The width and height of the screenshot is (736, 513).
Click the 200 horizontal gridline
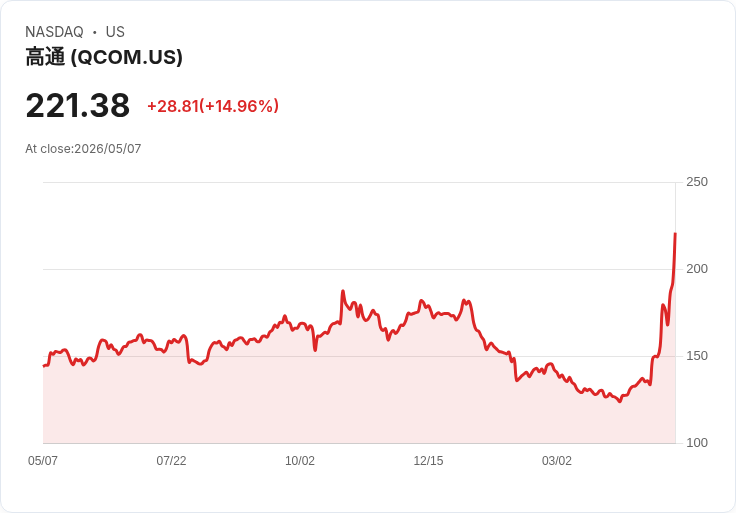pos(359,269)
